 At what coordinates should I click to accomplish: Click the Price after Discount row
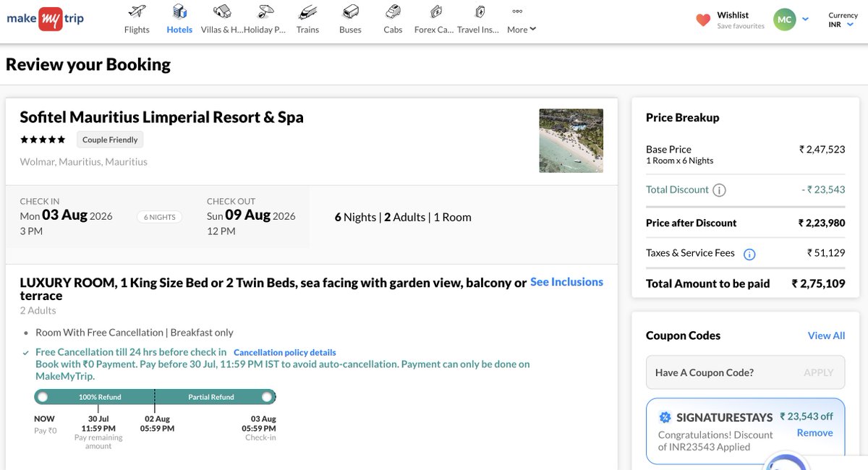745,223
